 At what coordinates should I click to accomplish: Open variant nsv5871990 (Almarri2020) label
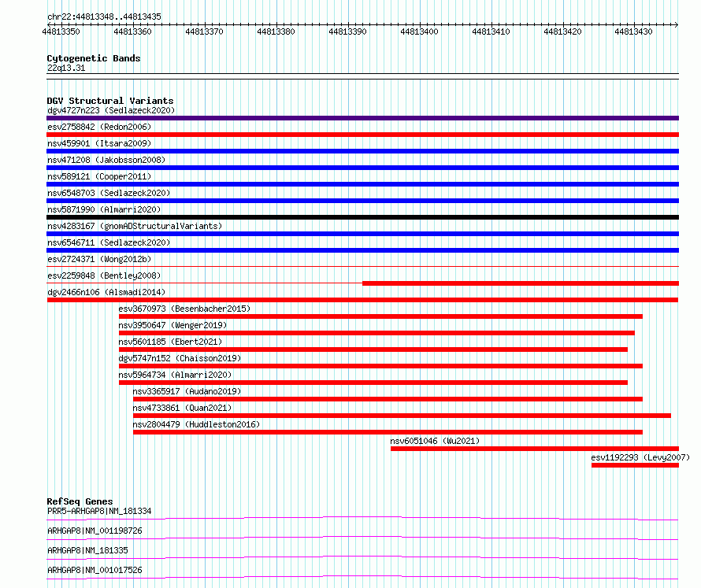click(x=104, y=209)
